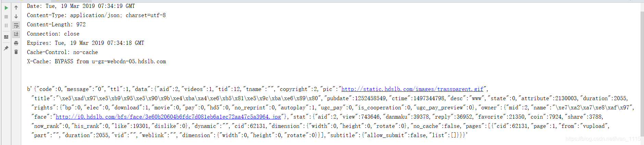Open the transparent.gif URL link
The image size is (644, 145).
(412, 89)
